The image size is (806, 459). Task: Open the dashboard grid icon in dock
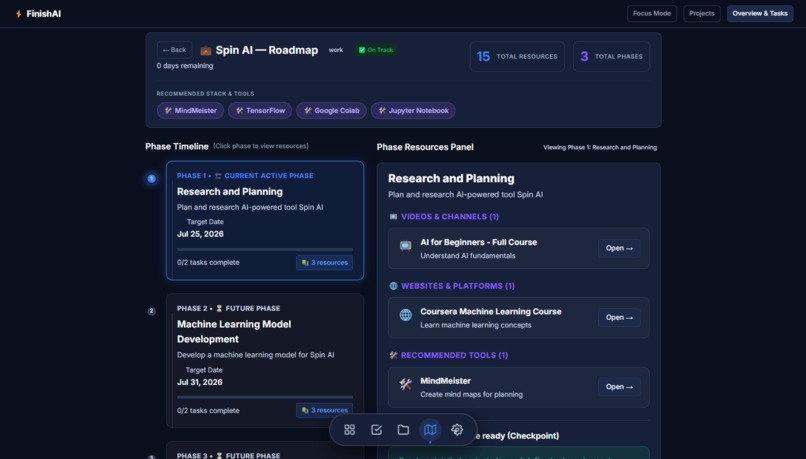pyautogui.click(x=350, y=430)
